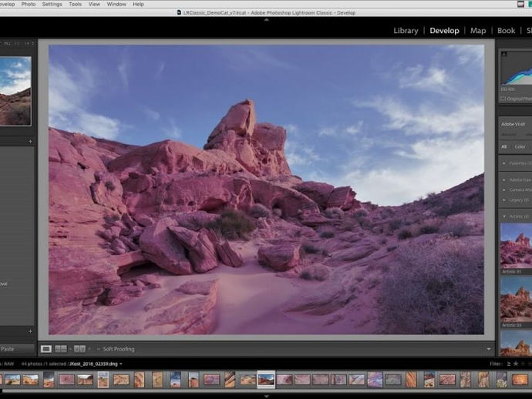
Task: Select the highlighted filmstrip thumbnail
Action: pyautogui.click(x=266, y=379)
